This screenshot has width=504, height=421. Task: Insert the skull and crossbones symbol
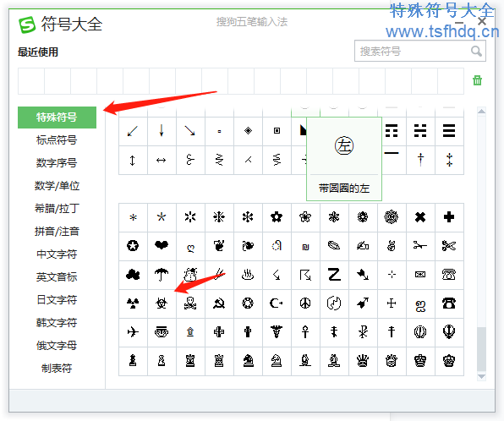click(x=190, y=303)
